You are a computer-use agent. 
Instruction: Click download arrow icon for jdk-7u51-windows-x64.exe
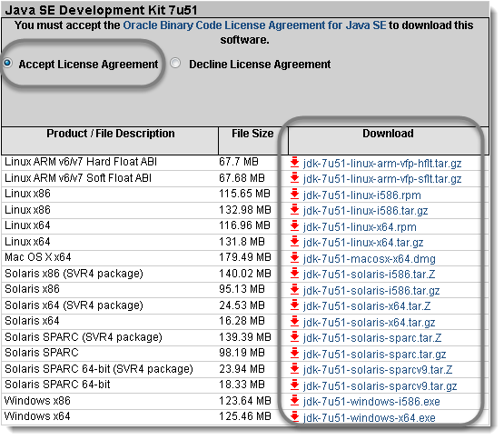294,417
